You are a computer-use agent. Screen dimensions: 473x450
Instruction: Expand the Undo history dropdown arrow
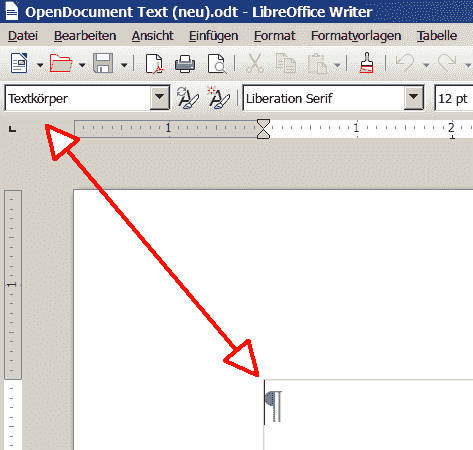tap(426, 65)
